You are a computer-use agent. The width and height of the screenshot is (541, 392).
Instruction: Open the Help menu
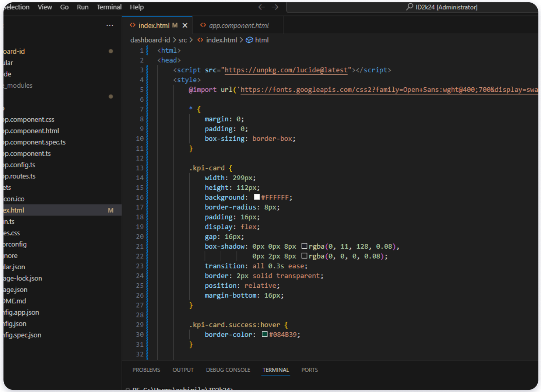click(x=137, y=7)
